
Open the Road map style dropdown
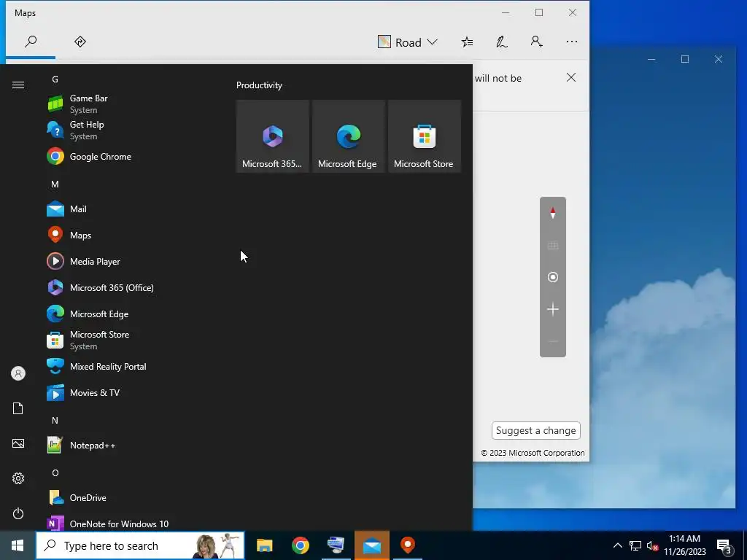(408, 42)
